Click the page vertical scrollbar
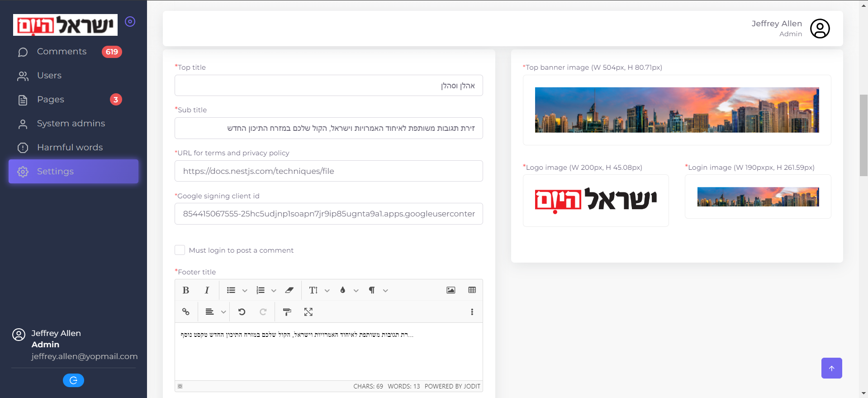868x398 pixels. coord(863,135)
